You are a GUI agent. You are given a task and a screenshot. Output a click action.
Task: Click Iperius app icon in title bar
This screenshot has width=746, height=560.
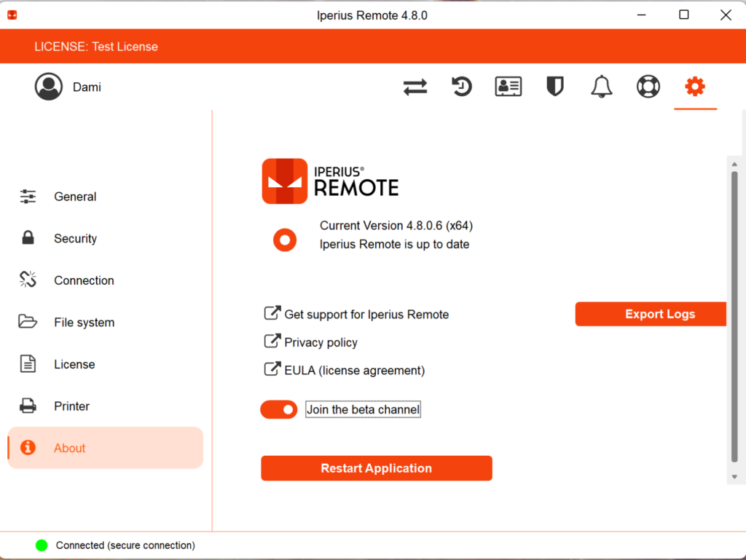pos(12,15)
